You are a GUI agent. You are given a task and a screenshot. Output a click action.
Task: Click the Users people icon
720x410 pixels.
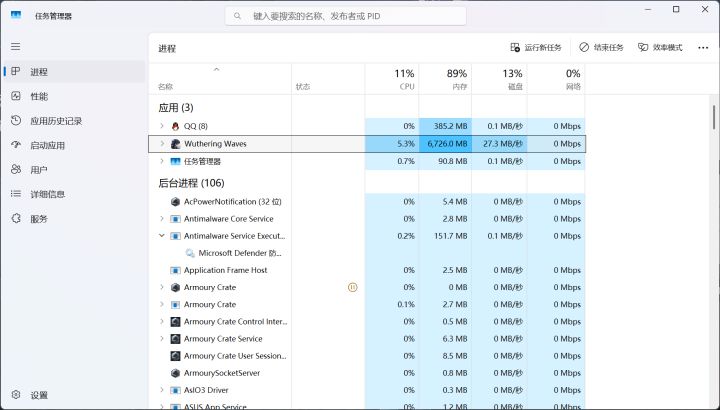[16, 169]
